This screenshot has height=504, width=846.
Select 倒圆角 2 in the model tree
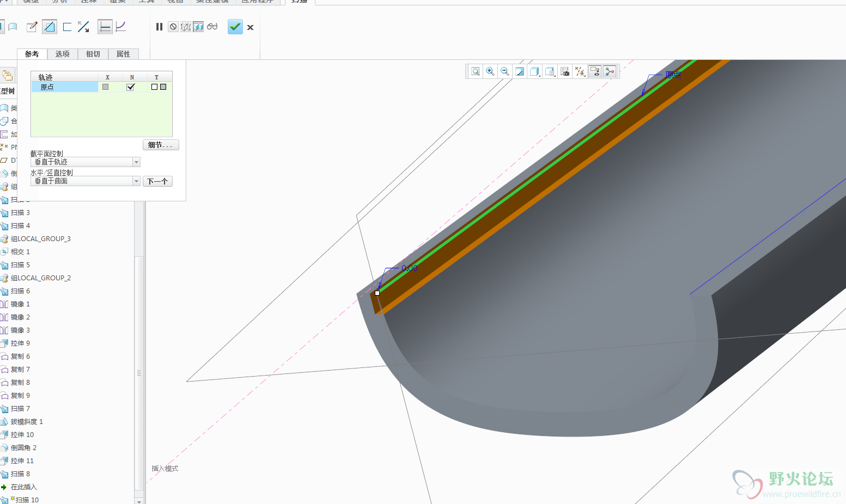pos(23,448)
